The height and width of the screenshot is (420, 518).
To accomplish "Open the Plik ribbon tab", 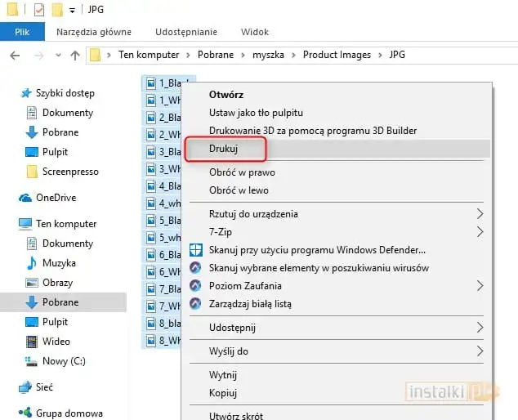I will pyautogui.click(x=22, y=32).
